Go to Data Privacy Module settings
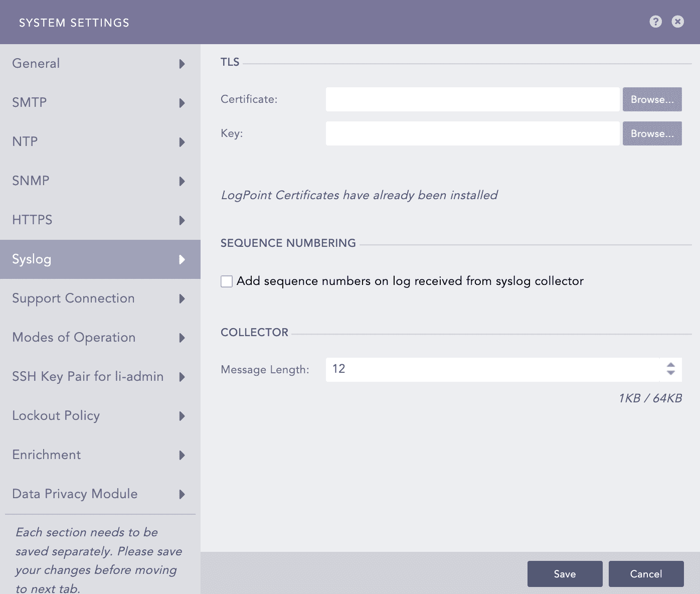 pyautogui.click(x=75, y=494)
